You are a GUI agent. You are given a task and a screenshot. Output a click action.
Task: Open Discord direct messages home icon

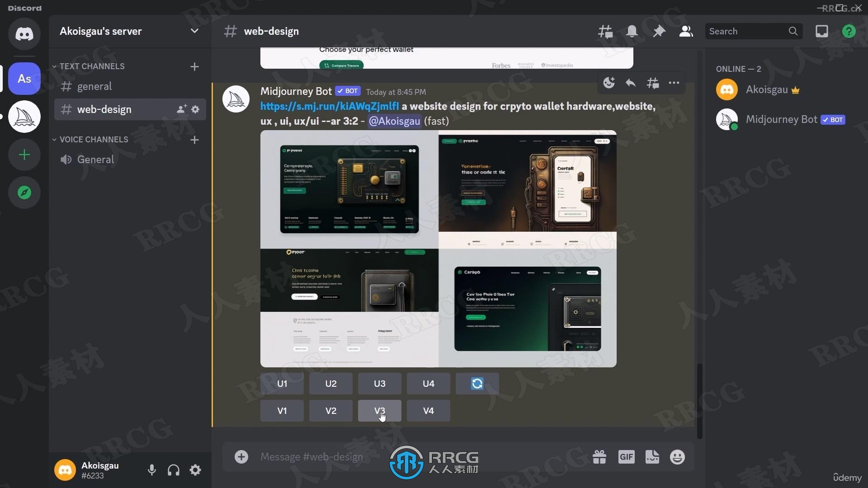point(24,34)
